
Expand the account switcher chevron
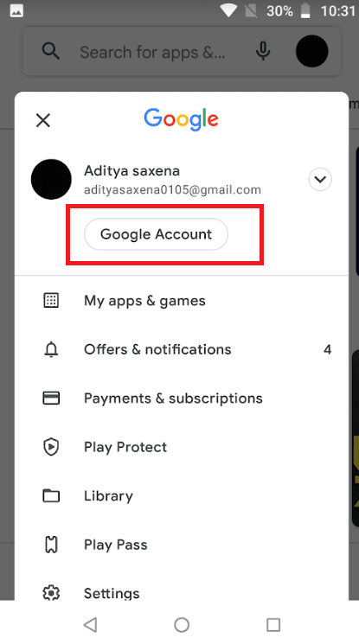pyautogui.click(x=320, y=180)
